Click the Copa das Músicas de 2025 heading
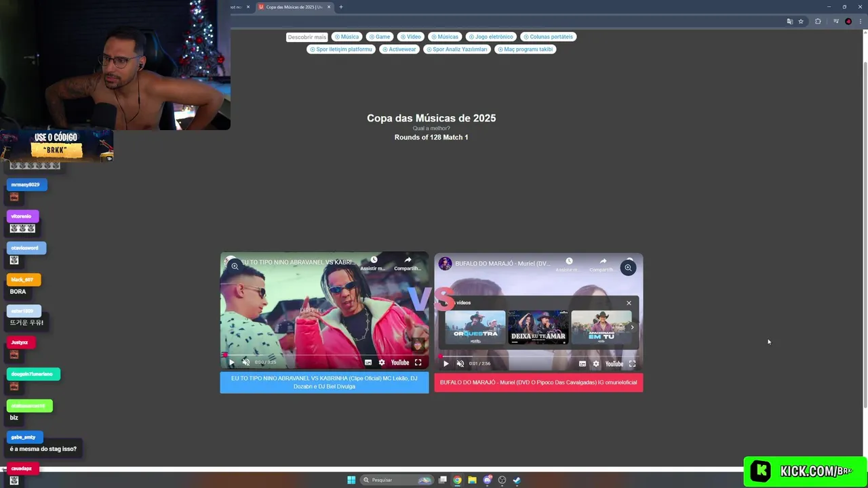This screenshot has width=868, height=488. pyautogui.click(x=431, y=118)
